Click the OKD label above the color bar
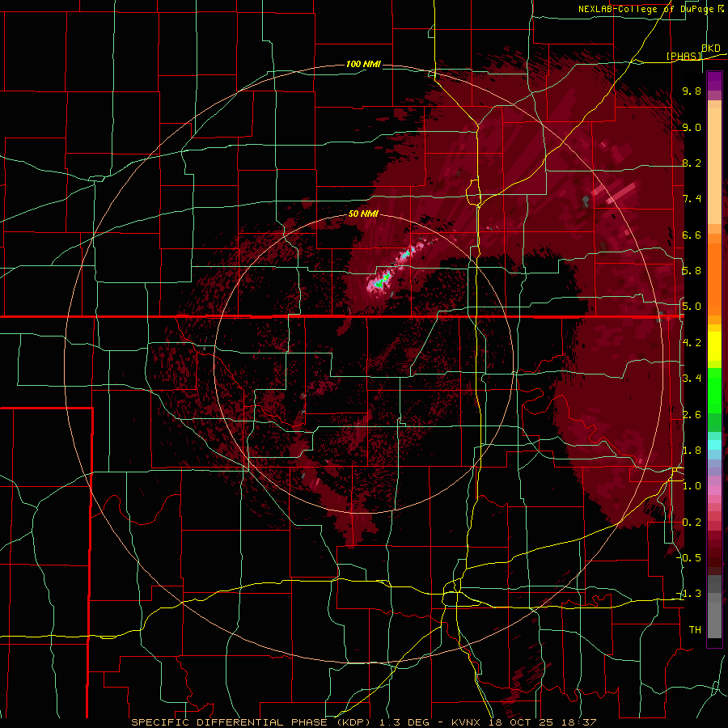This screenshot has width=728, height=728. [710, 49]
